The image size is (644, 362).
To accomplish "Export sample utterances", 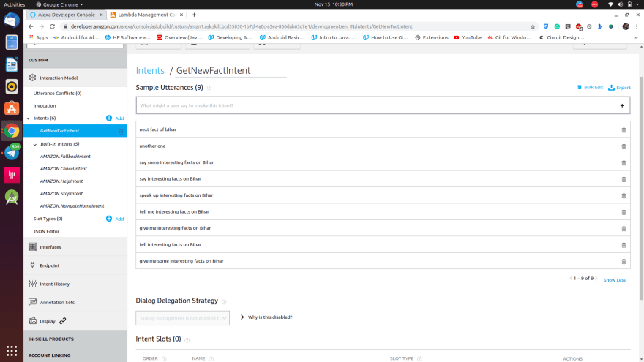I will click(x=619, y=88).
